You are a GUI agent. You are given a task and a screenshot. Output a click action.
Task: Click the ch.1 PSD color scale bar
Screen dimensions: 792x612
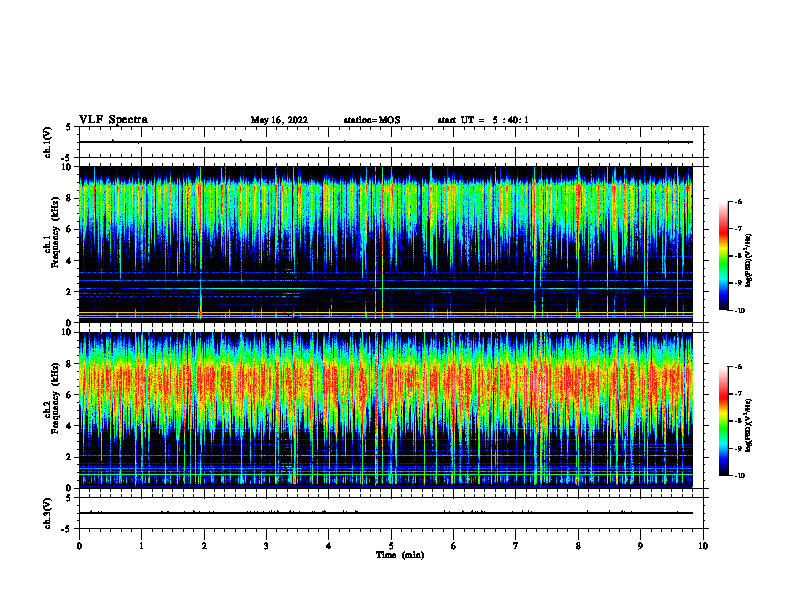(723, 256)
